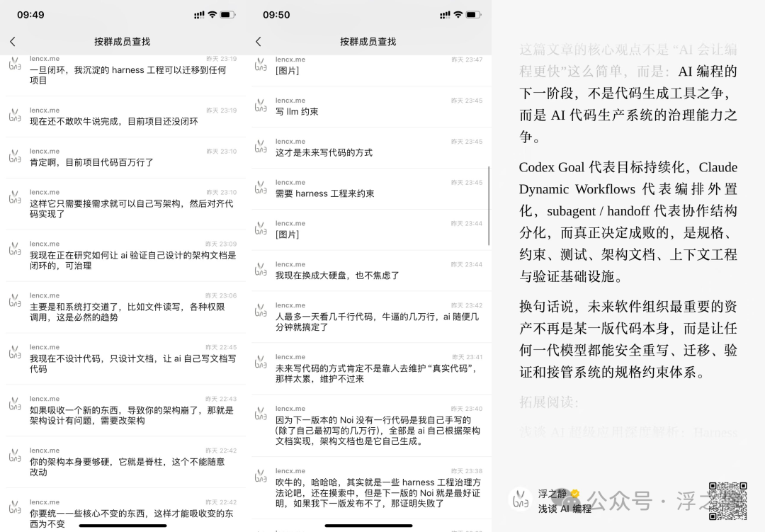
Task: Tap the avatar beside '我现在换成大硬盘' message
Action: pos(261,270)
